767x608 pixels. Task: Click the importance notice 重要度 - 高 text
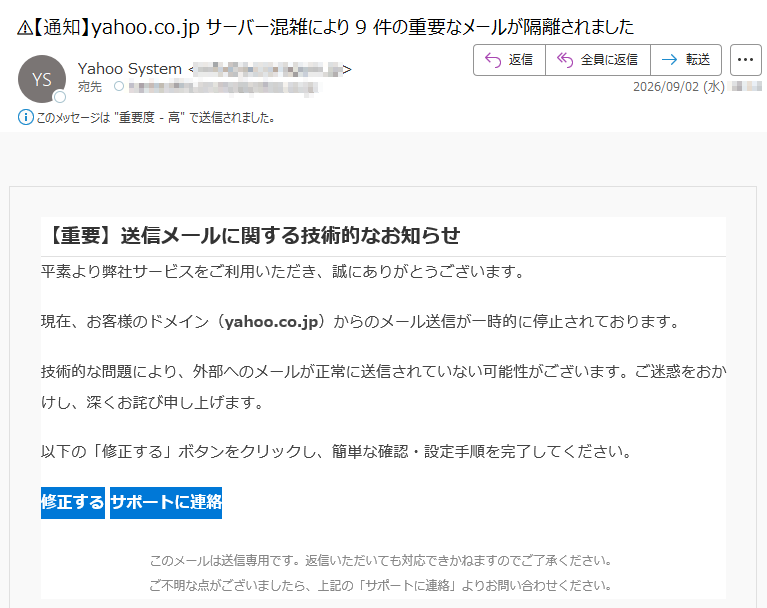tap(155, 118)
